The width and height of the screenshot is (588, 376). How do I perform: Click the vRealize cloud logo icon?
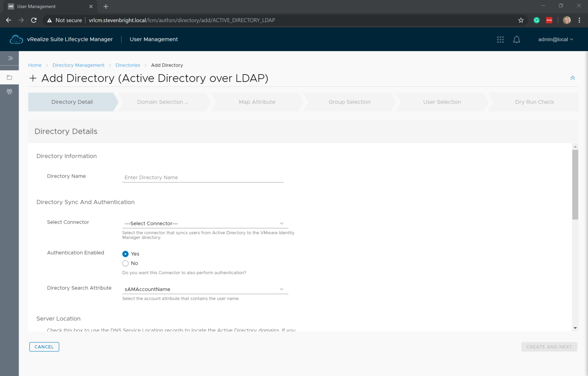click(x=16, y=39)
